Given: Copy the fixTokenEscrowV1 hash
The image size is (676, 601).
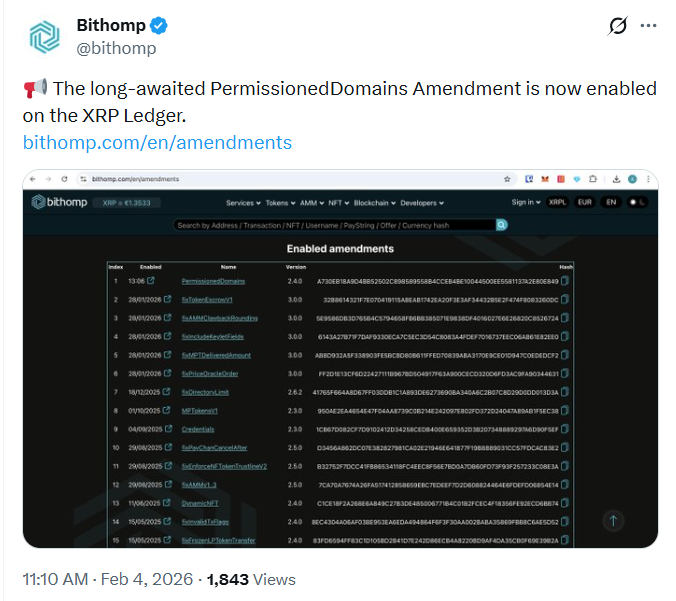Looking at the screenshot, I should tap(566, 298).
